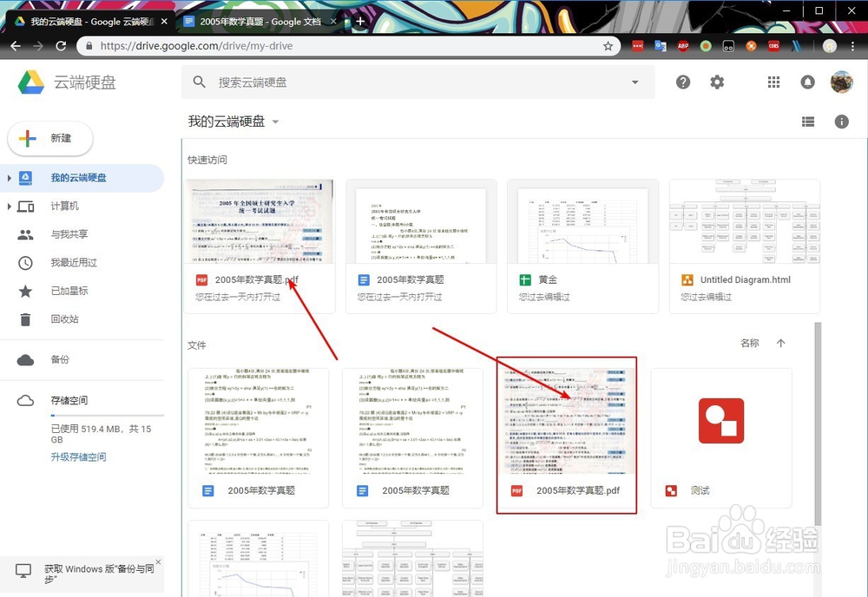Click the storage usage progress bar

(108, 415)
